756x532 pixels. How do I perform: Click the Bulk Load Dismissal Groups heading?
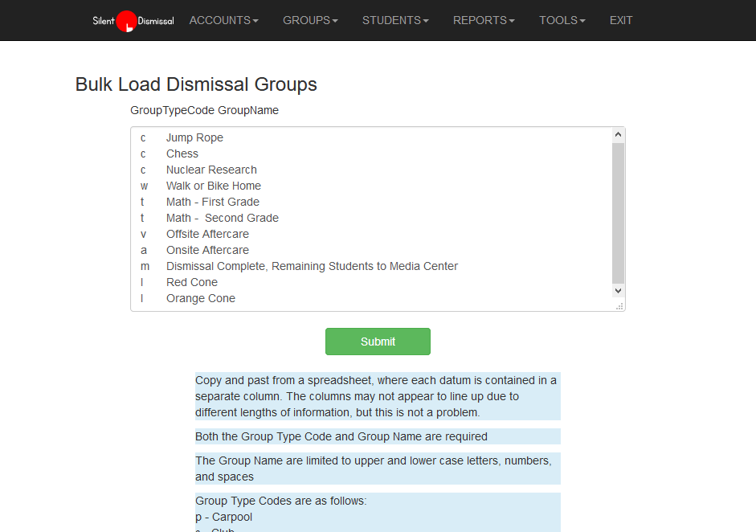point(196,84)
